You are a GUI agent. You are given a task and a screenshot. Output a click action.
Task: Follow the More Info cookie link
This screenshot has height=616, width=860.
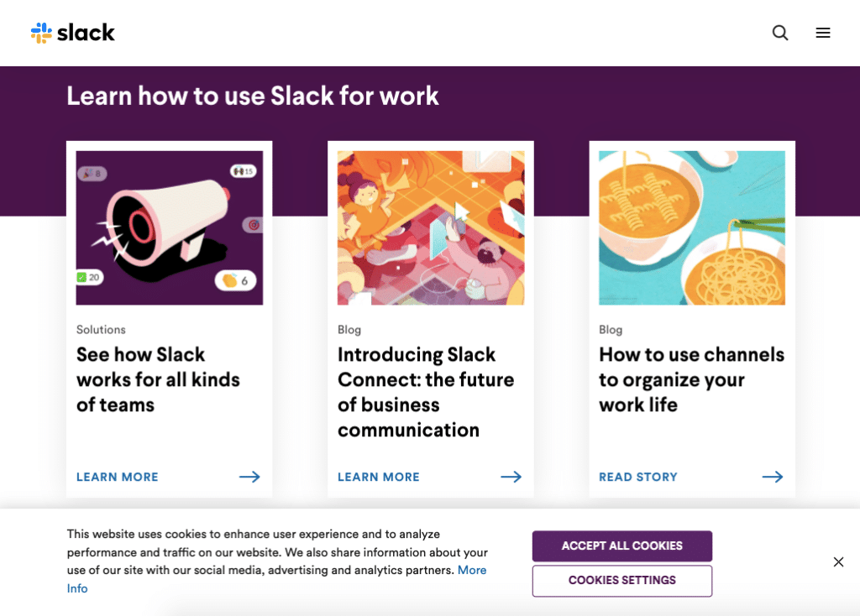pos(471,570)
